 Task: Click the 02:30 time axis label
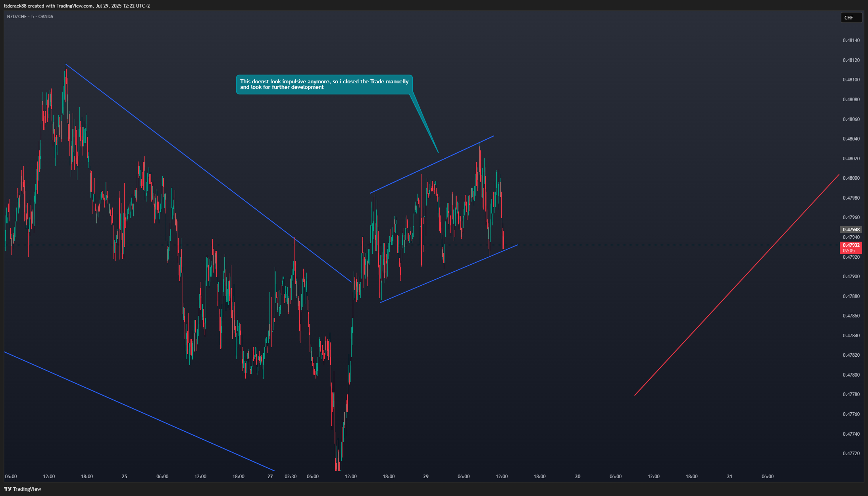pyautogui.click(x=291, y=477)
